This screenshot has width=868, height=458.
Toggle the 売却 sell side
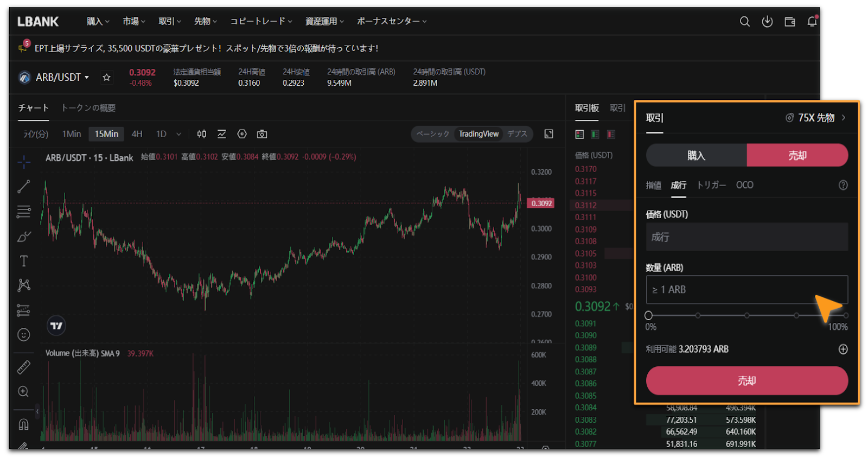pos(797,156)
